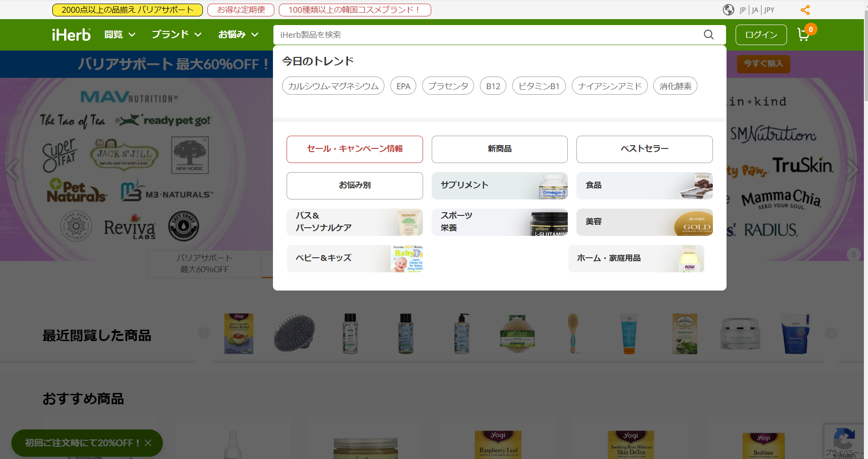868x459 pixels.
Task: Open セール・キャンペーン情報 category
Action: [x=355, y=149]
